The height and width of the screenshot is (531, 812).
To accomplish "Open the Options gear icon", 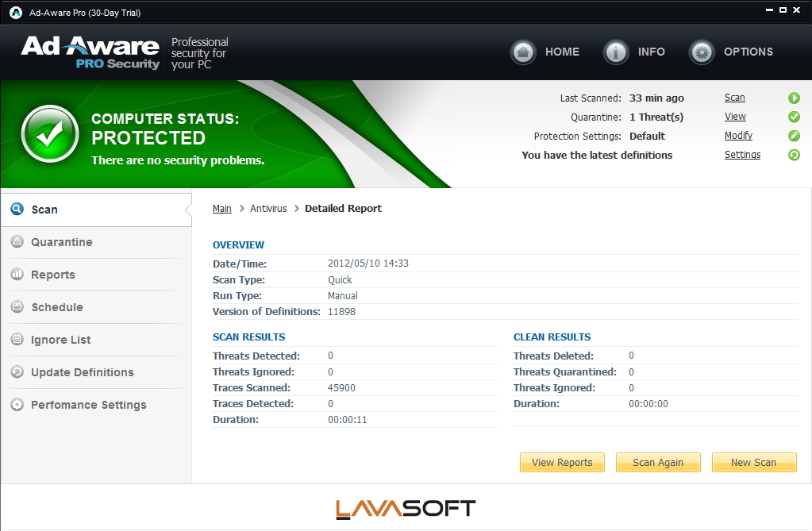I will coord(702,52).
